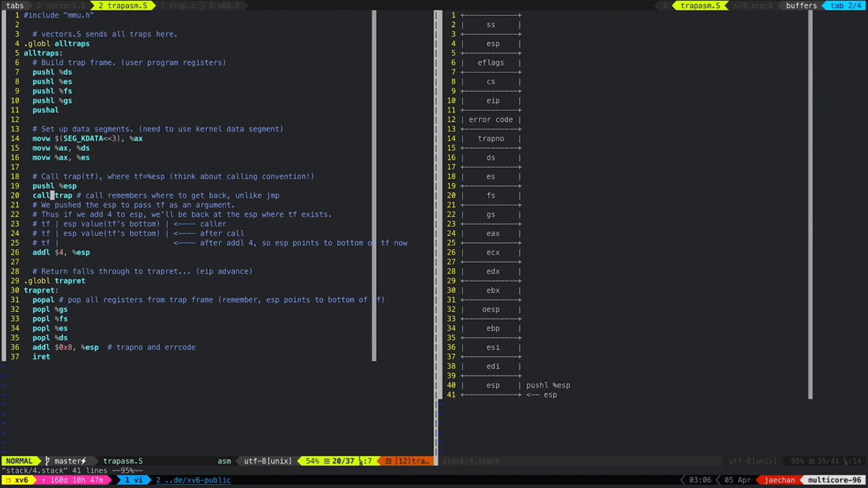Switch to tmux window 2 xv6-public
The width and height of the screenshot is (868, 488).
[x=193, y=480]
